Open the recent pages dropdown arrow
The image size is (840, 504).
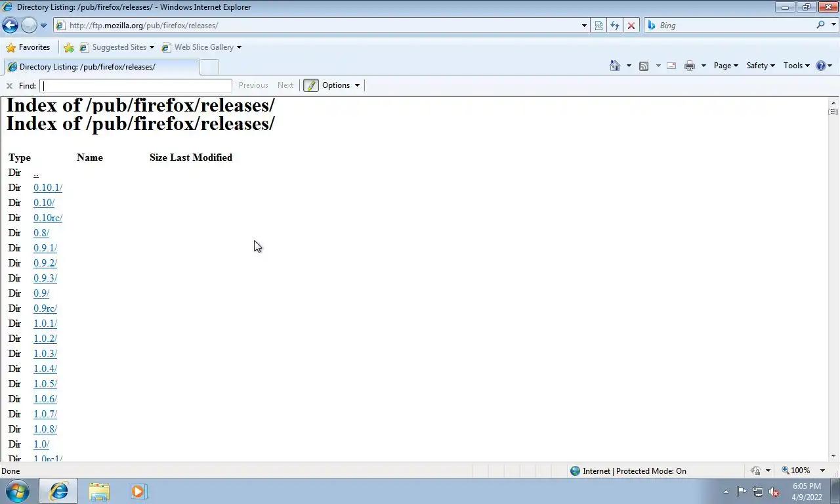pos(43,26)
